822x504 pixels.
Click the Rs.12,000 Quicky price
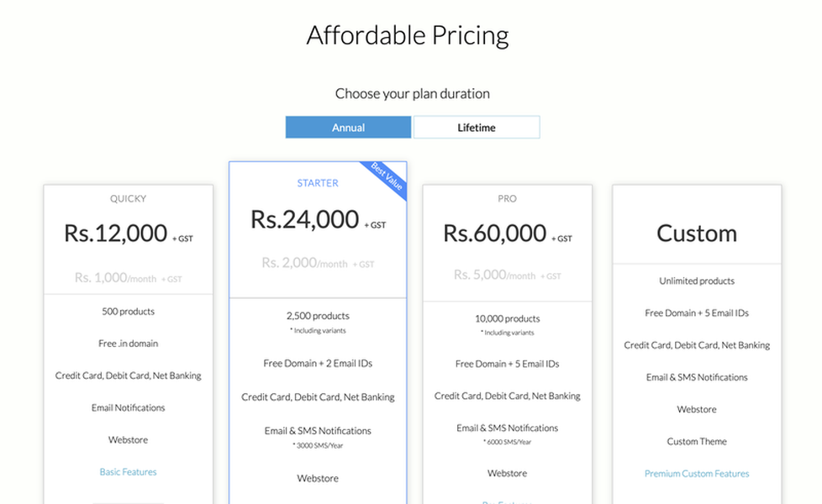[115, 234]
